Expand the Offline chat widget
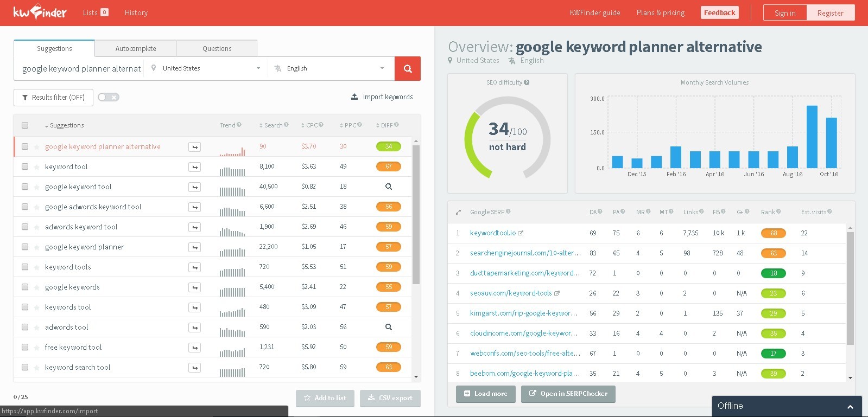Image resolution: width=868 pixels, height=417 pixels. coord(787,406)
